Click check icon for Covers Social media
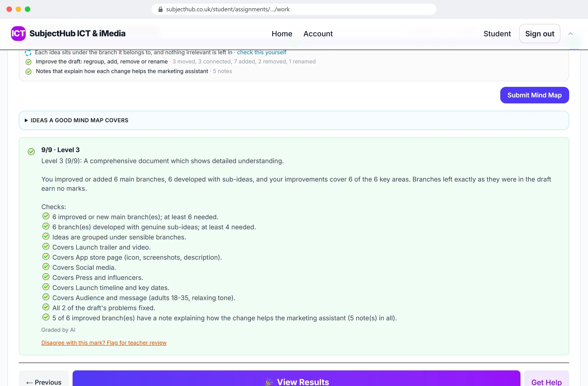This screenshot has height=386, width=588. tap(46, 267)
